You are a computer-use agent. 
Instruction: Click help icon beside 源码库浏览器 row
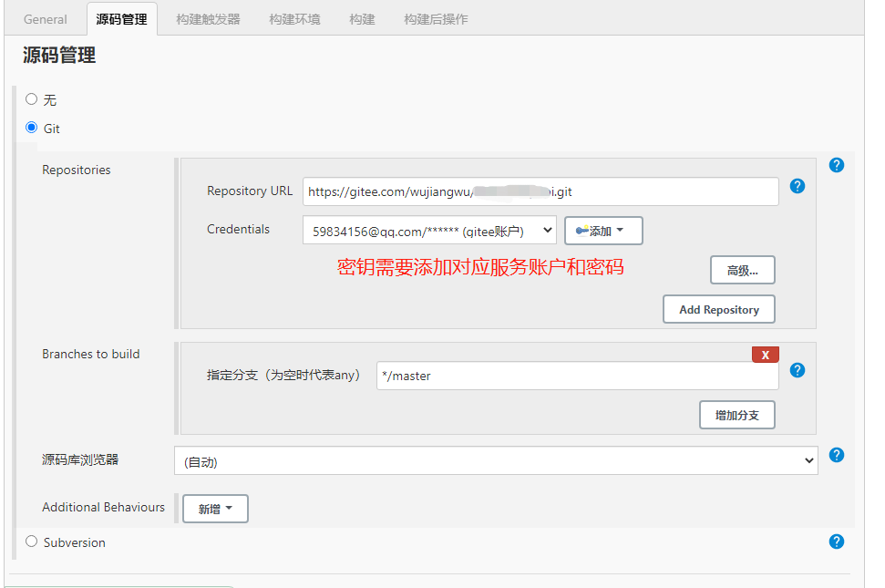[837, 455]
